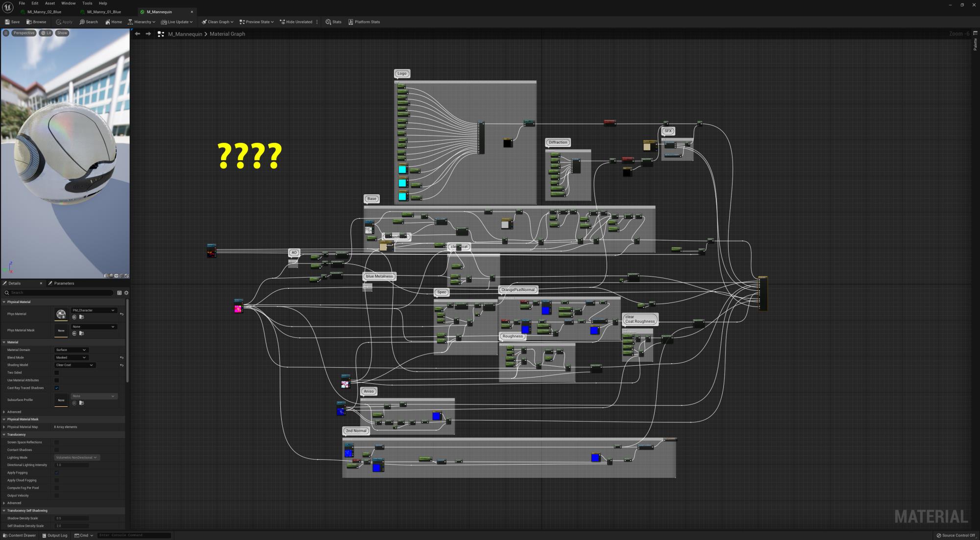Select sphere preview mesh icon

pos(112,276)
